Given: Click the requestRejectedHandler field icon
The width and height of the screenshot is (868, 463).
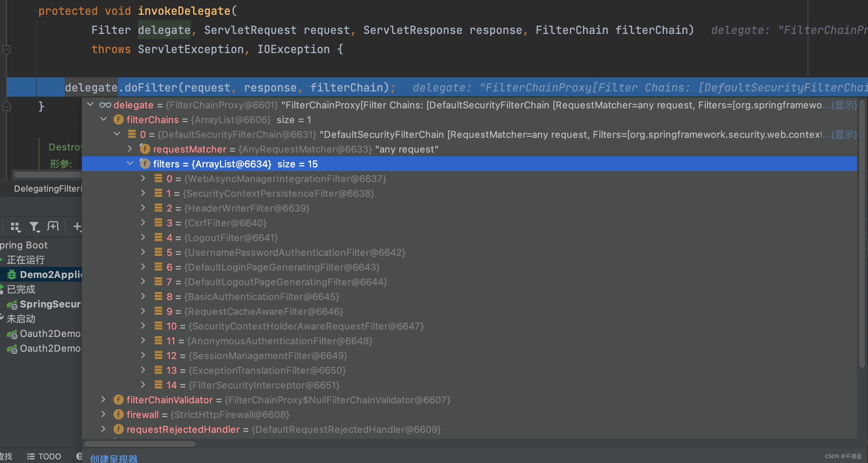Looking at the screenshot, I should (x=118, y=429).
